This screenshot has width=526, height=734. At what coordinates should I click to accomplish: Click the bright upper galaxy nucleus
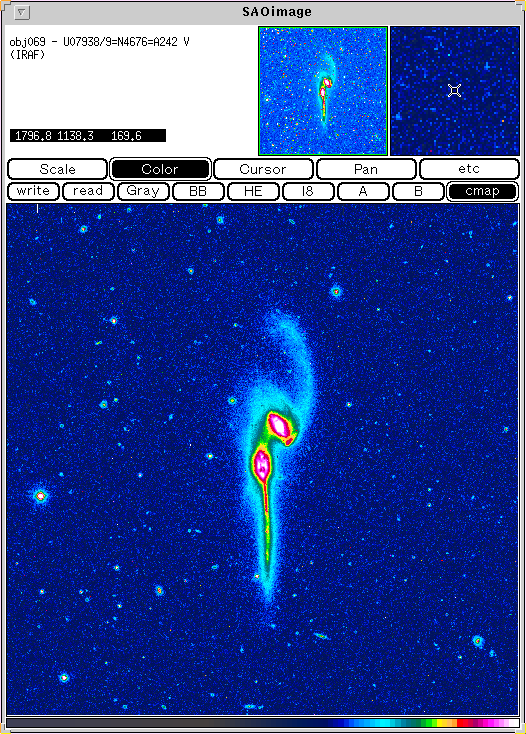click(278, 426)
